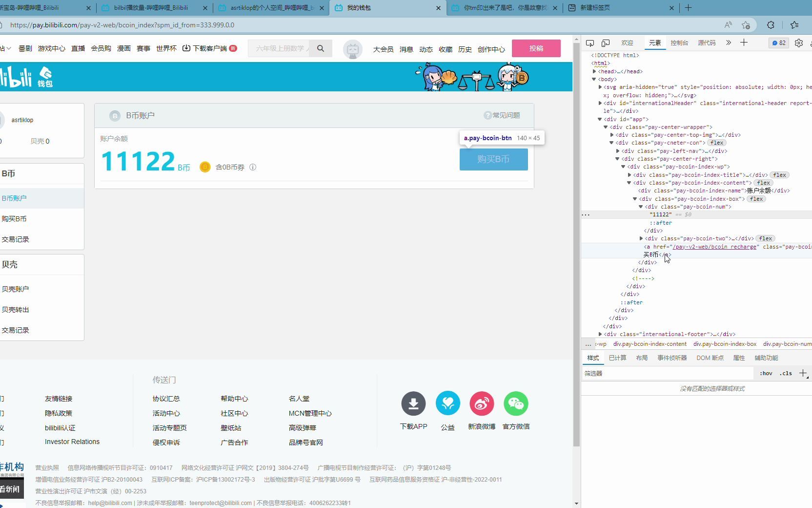Expand the head element node
This screenshot has height=508, width=812.
(594, 71)
